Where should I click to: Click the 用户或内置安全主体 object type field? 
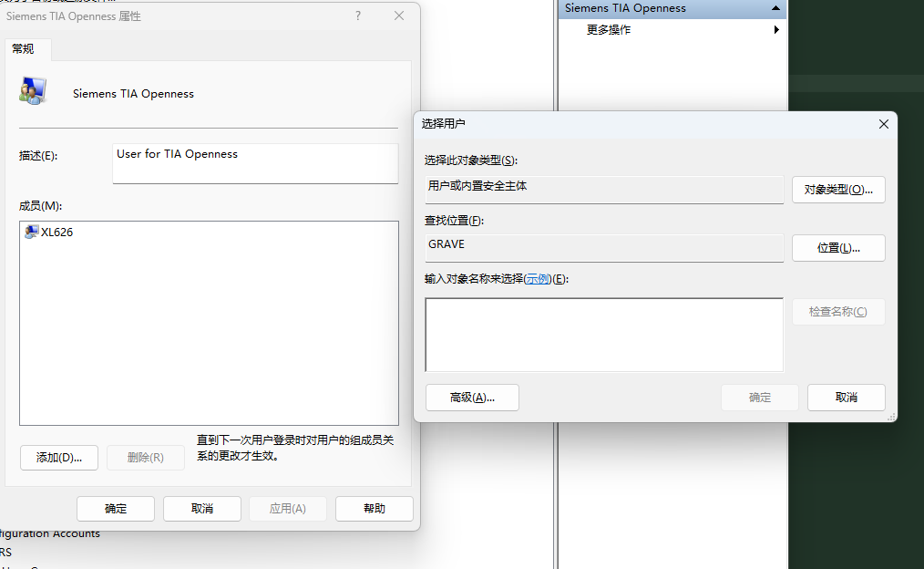(x=604, y=190)
